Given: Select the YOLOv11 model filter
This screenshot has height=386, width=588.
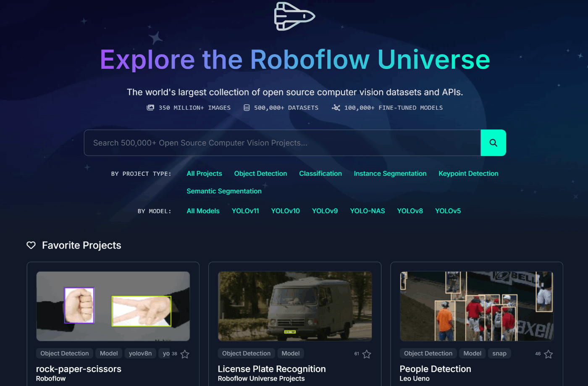Looking at the screenshot, I should click(x=245, y=211).
